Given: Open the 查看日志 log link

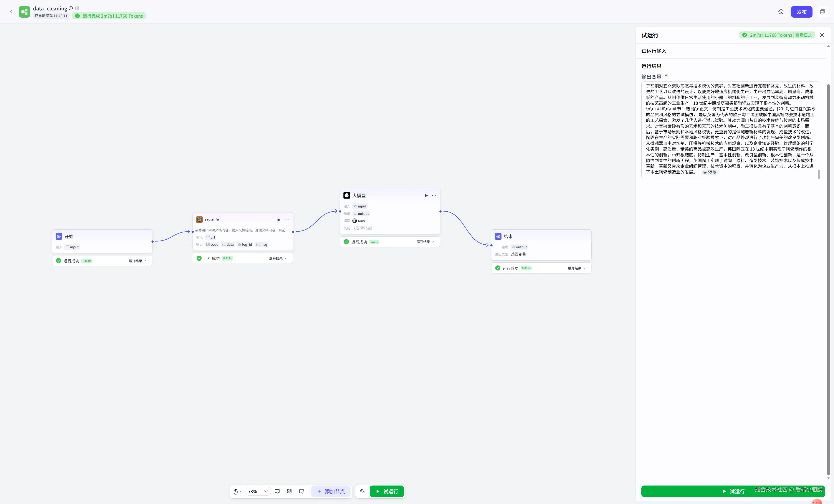Looking at the screenshot, I should click(x=803, y=35).
